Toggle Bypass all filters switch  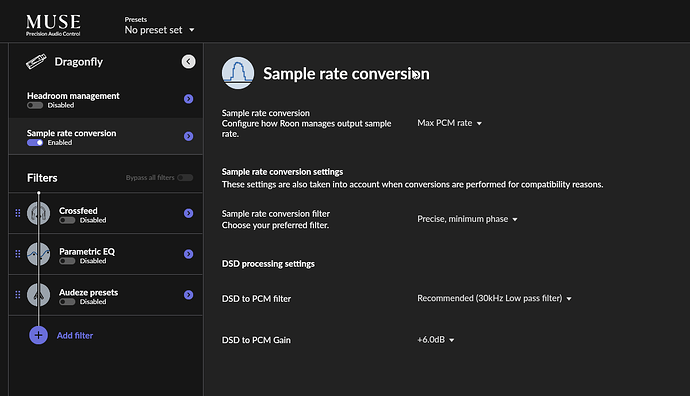(185, 178)
